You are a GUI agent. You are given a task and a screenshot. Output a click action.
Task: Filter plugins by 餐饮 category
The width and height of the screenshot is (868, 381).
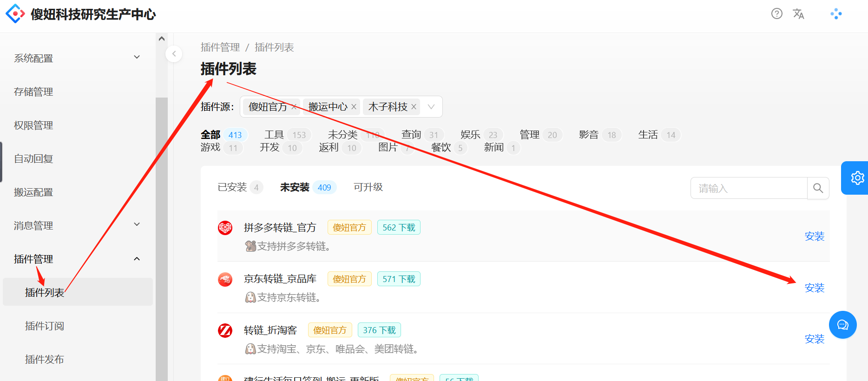449,148
